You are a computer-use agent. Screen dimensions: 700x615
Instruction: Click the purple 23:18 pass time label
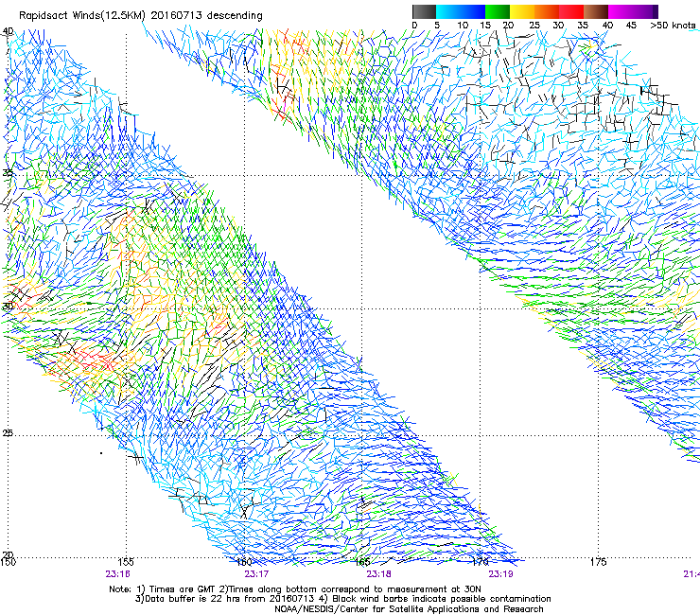coord(378,574)
